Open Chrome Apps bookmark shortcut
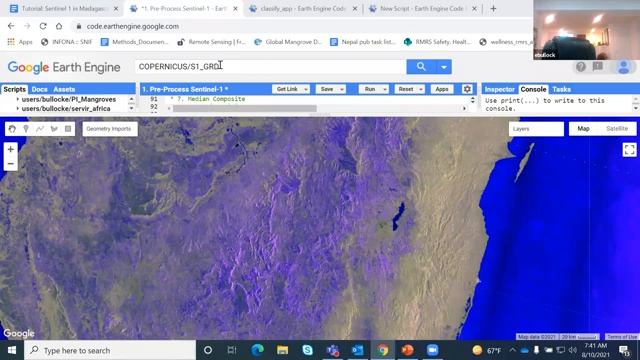 coord(20,42)
